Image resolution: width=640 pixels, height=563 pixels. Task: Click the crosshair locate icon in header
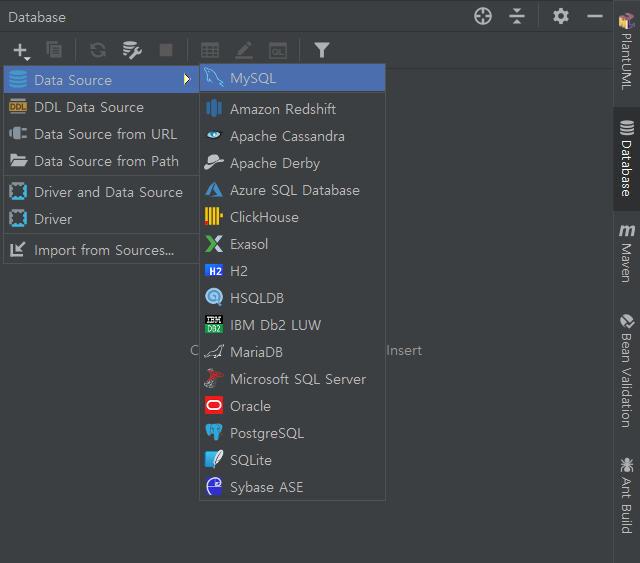pyautogui.click(x=483, y=17)
